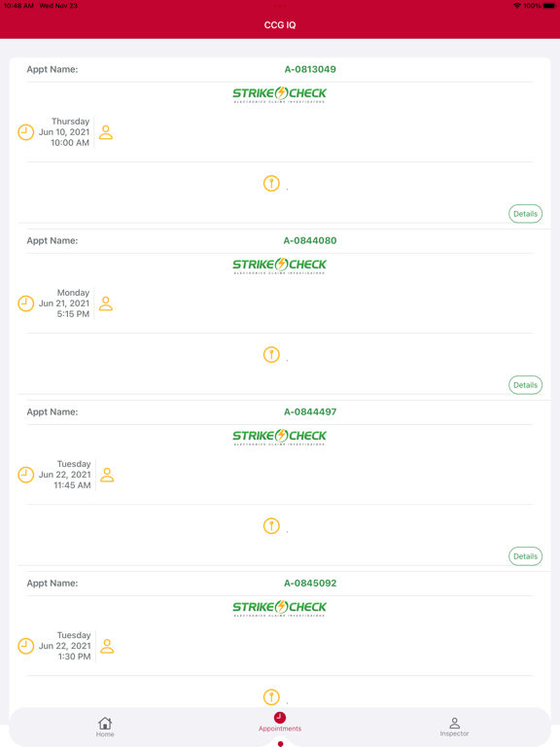Tap the location pin in appointment A-0844080

tap(271, 355)
